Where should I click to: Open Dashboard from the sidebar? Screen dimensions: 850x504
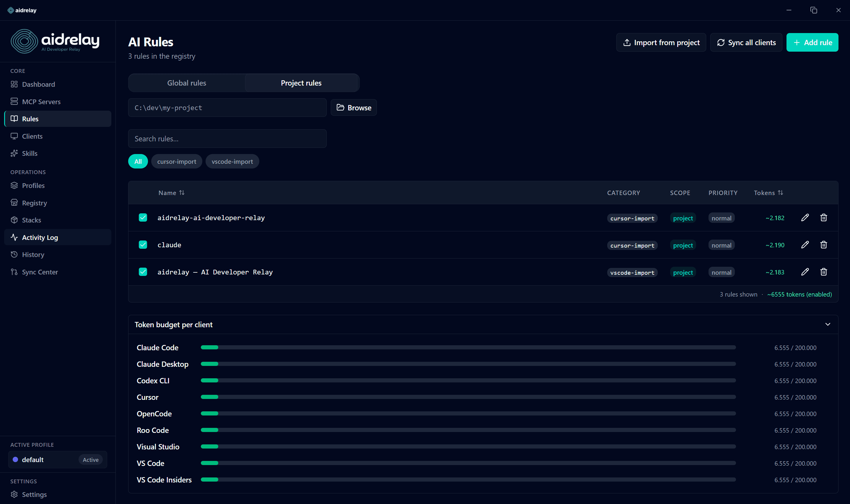click(x=57, y=84)
